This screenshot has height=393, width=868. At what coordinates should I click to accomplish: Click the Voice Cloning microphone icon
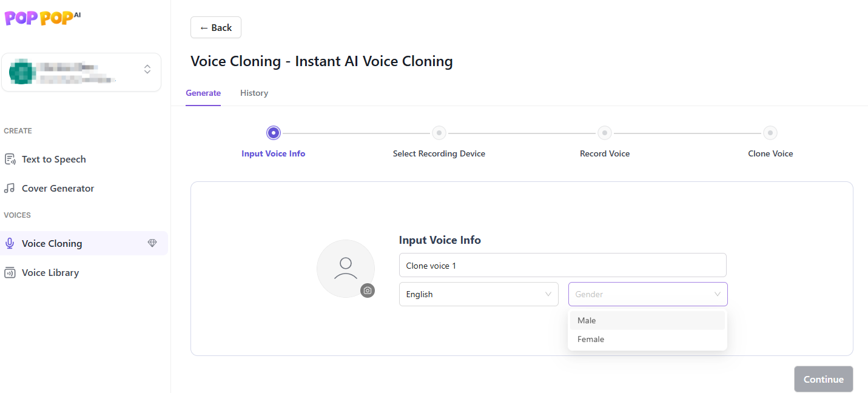10,244
